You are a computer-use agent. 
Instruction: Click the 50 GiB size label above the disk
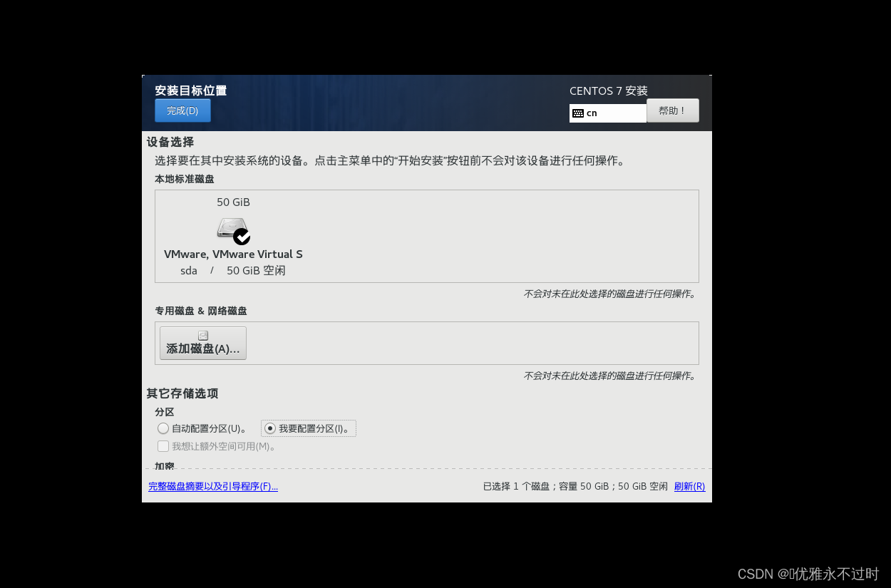233,202
